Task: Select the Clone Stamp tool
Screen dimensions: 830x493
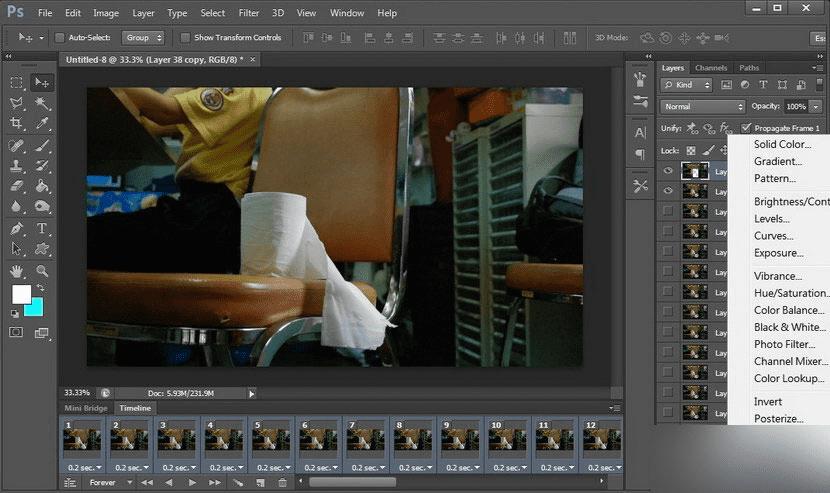Action: 17,166
